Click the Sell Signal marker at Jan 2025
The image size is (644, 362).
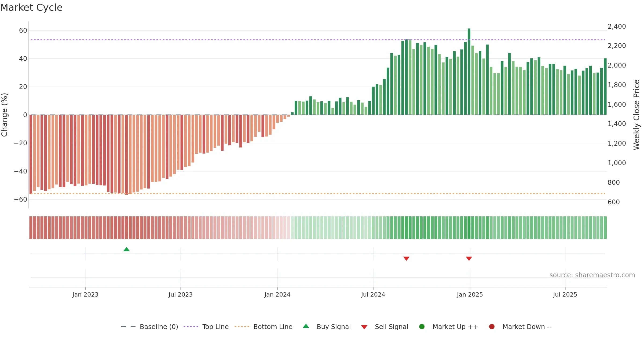[x=469, y=258]
